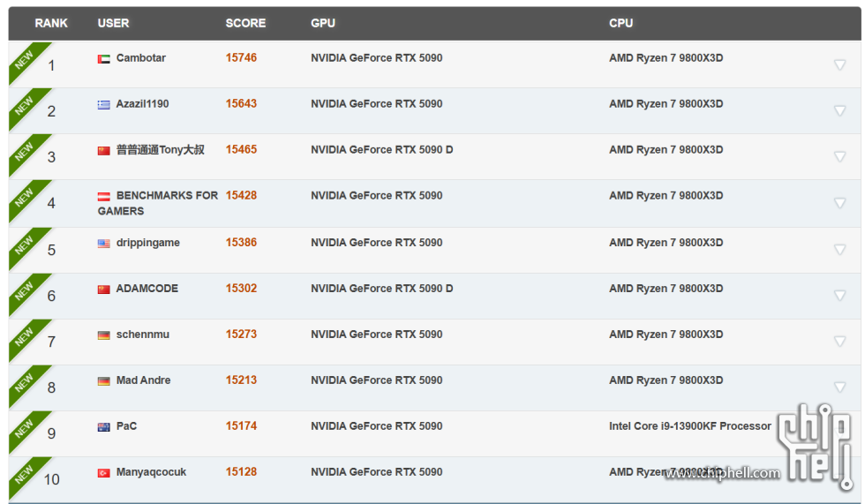Sort by the SCORE column header
This screenshot has width=865, height=504.
(245, 23)
